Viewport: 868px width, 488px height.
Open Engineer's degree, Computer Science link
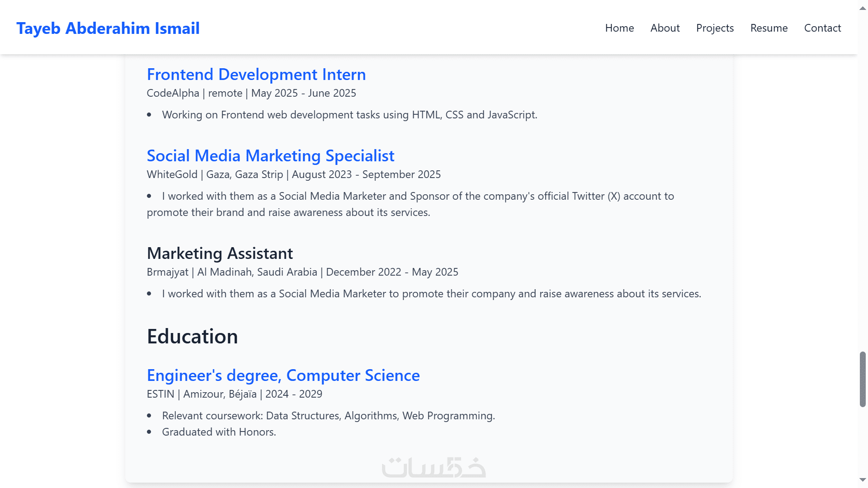tap(283, 375)
